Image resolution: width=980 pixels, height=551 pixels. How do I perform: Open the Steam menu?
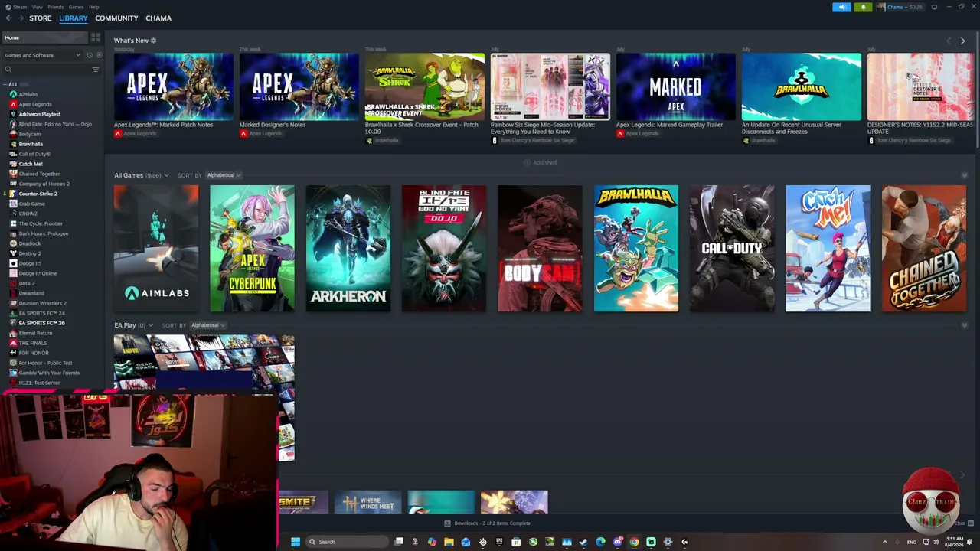tap(19, 7)
